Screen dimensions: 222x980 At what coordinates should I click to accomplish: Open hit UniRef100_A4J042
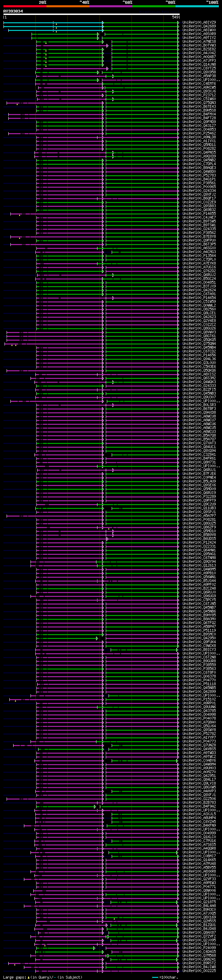[199, 53]
